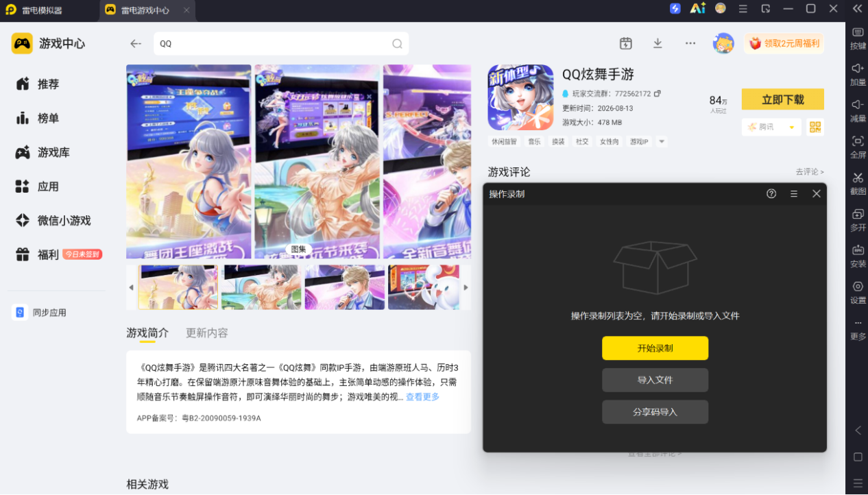Show 更多 more tools in right sidebar
The image size is (868, 495).
click(x=858, y=328)
